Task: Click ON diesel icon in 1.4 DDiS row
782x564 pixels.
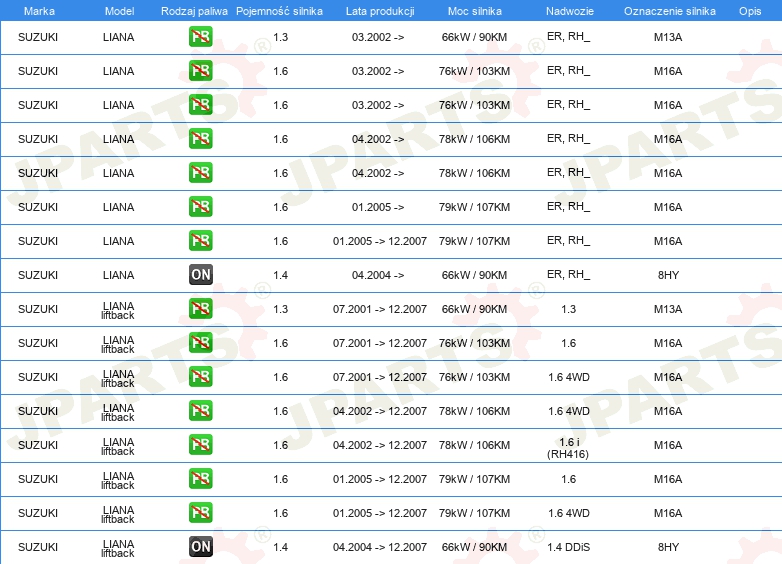Action: point(200,547)
